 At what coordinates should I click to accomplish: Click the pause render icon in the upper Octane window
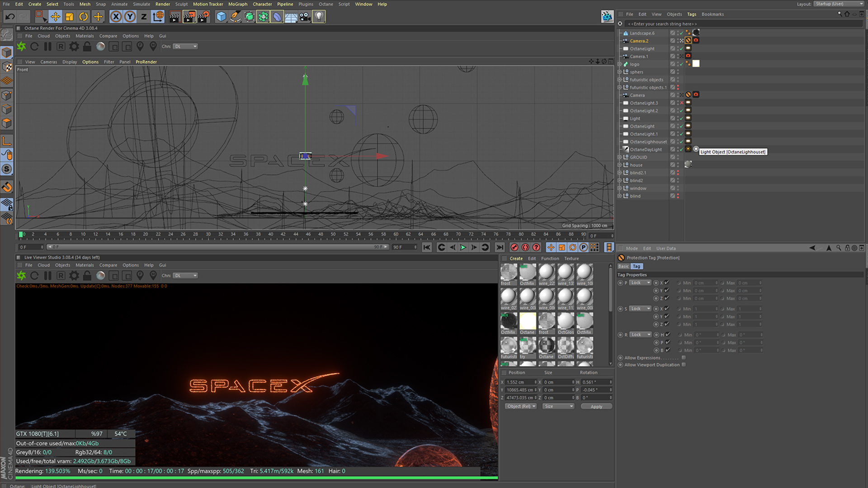(x=47, y=47)
